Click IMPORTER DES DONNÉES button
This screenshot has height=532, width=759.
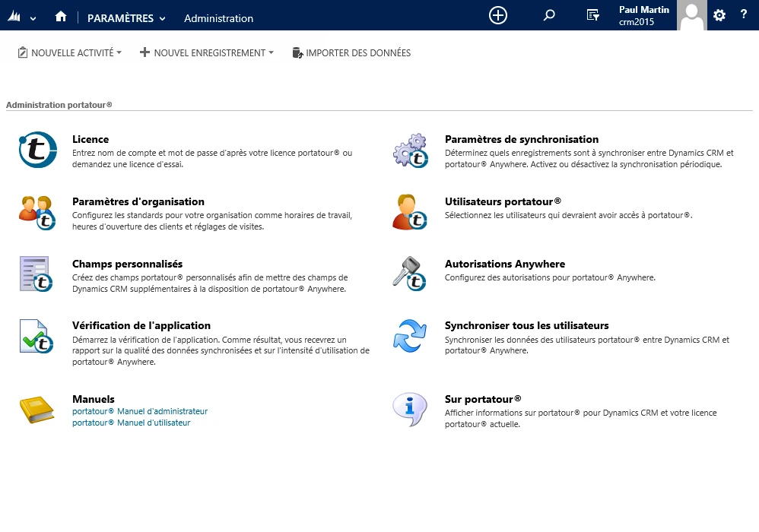351,52
